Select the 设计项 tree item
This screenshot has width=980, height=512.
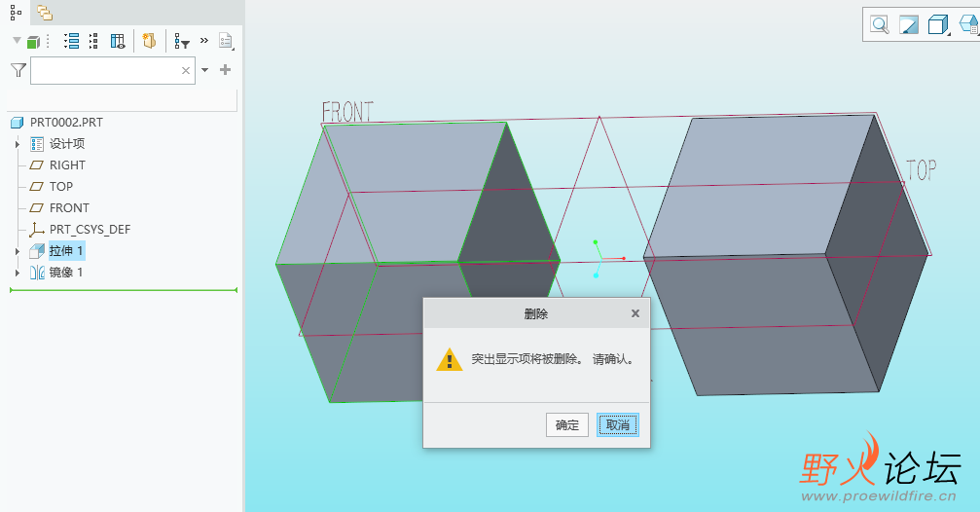point(67,144)
